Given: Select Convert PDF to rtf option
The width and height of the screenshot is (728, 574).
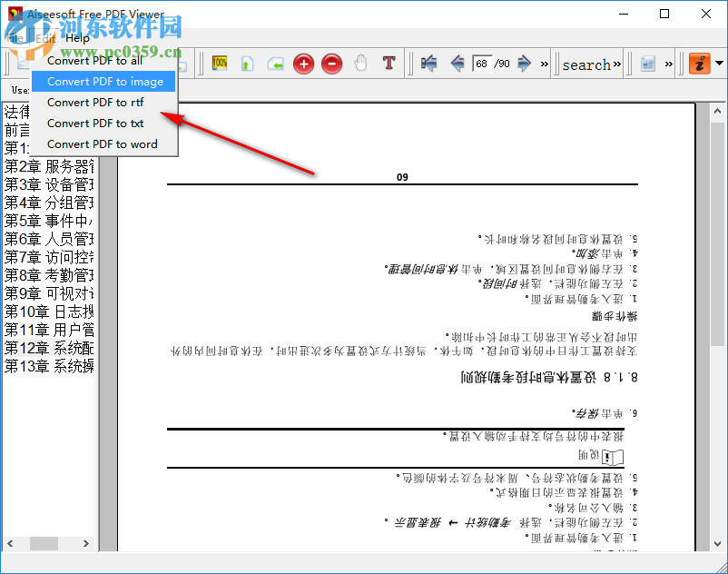Looking at the screenshot, I should 93,102.
